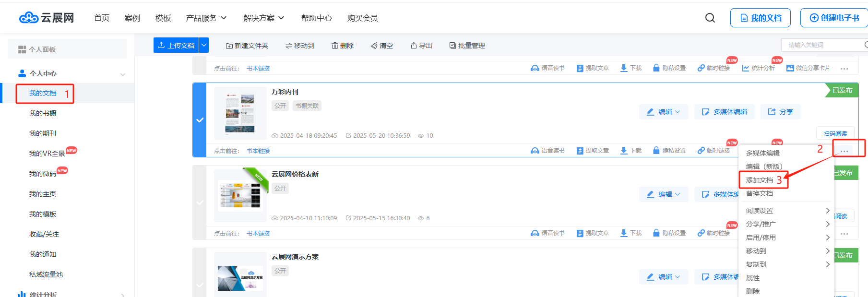Image resolution: width=868 pixels, height=297 pixels.
Task: Open the 编辑 dropdown for 云展网价格表新
Action: [x=664, y=194]
